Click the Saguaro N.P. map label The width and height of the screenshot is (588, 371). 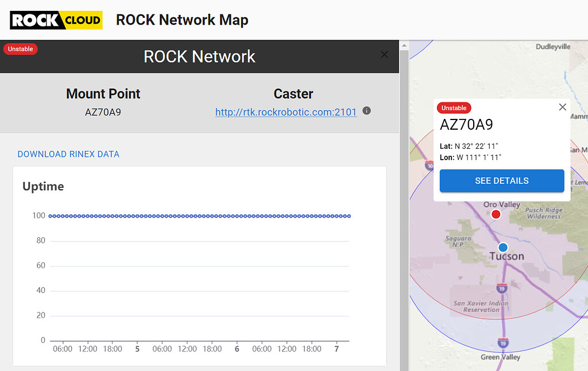point(458,241)
